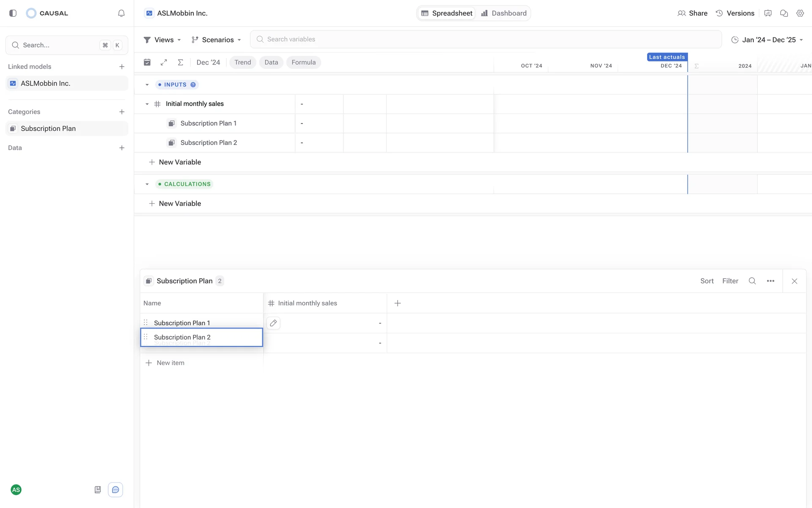Click the sigma aggregate icon in toolbar
This screenshot has width=812, height=508.
tap(181, 62)
